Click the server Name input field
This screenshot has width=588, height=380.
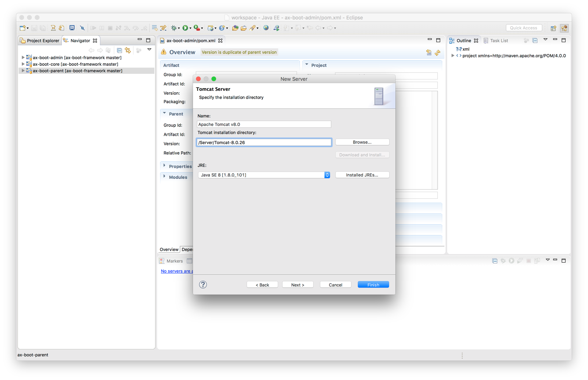(264, 124)
